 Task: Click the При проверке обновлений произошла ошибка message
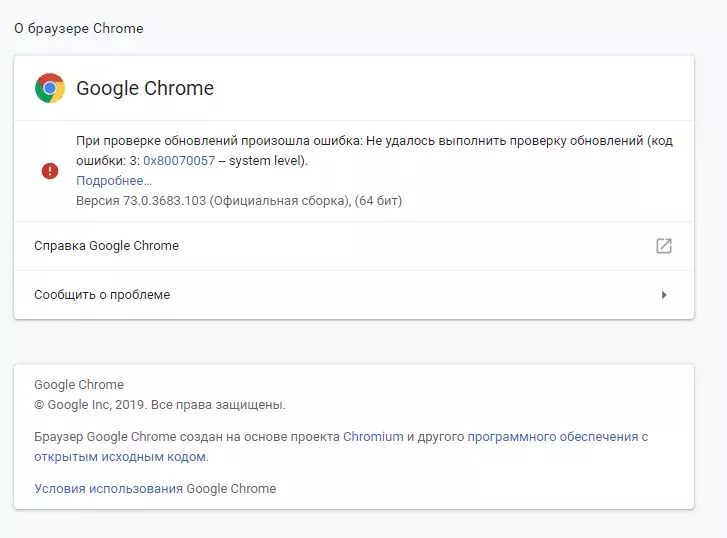pos(374,150)
